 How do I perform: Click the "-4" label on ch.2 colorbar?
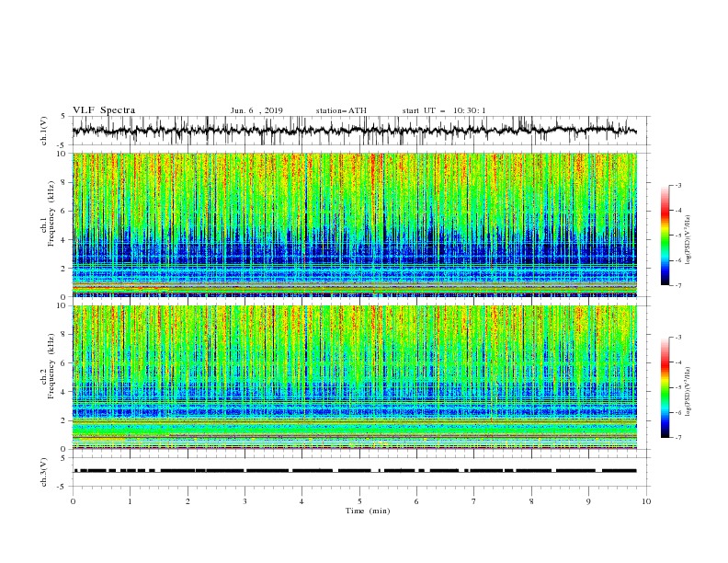(677, 362)
